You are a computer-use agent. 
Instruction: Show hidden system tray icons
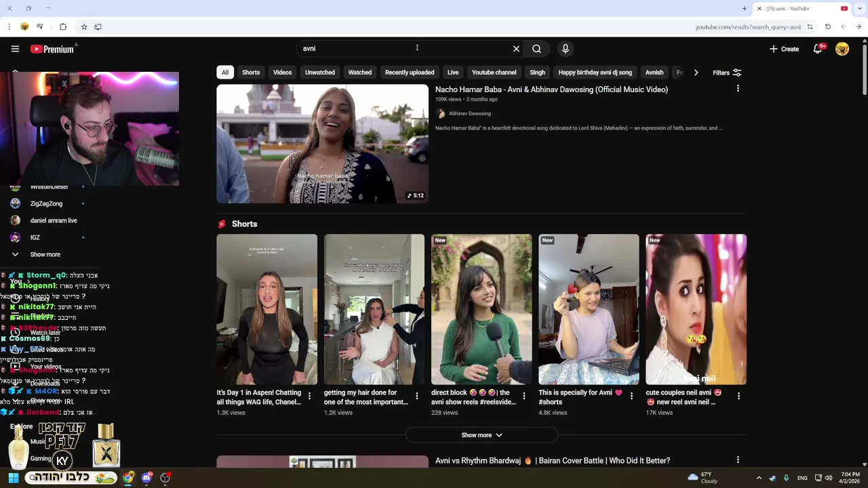coord(759,478)
